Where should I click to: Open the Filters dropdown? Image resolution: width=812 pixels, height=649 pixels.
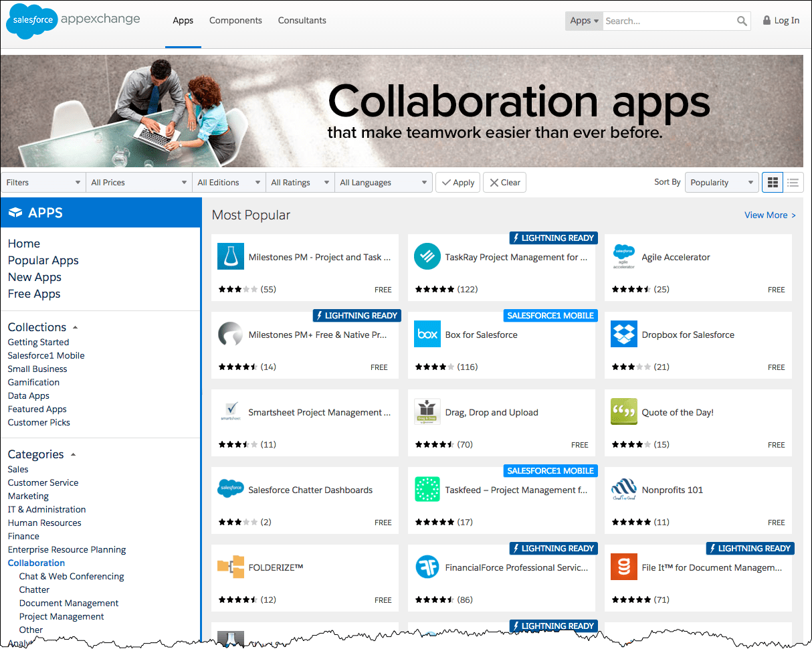pos(43,182)
